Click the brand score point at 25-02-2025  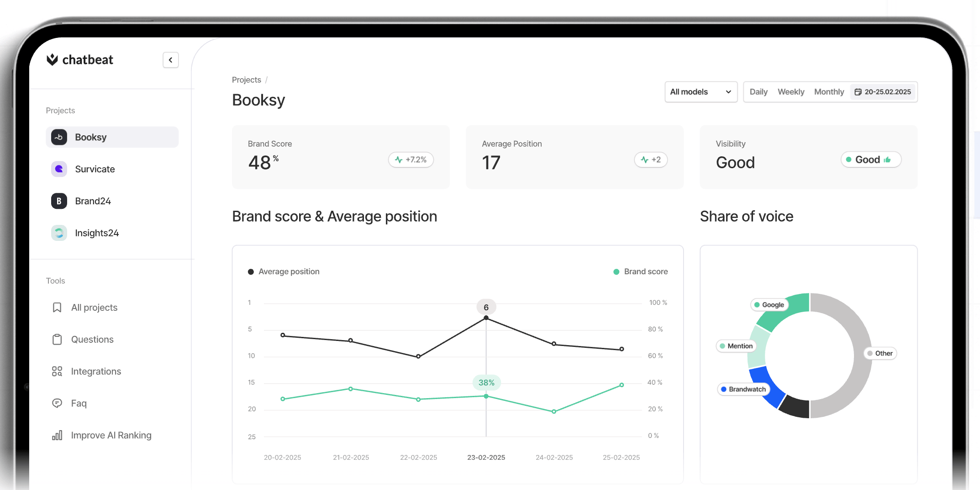[622, 385]
